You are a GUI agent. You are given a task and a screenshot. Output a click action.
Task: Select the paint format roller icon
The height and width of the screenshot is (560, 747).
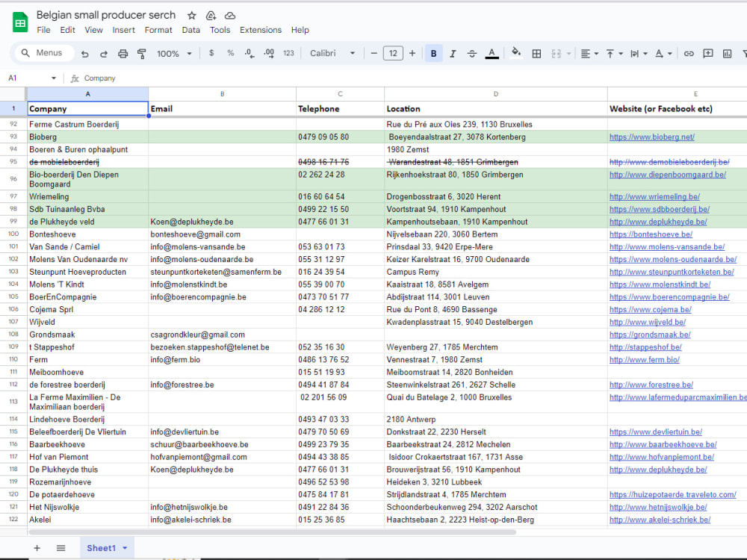141,54
